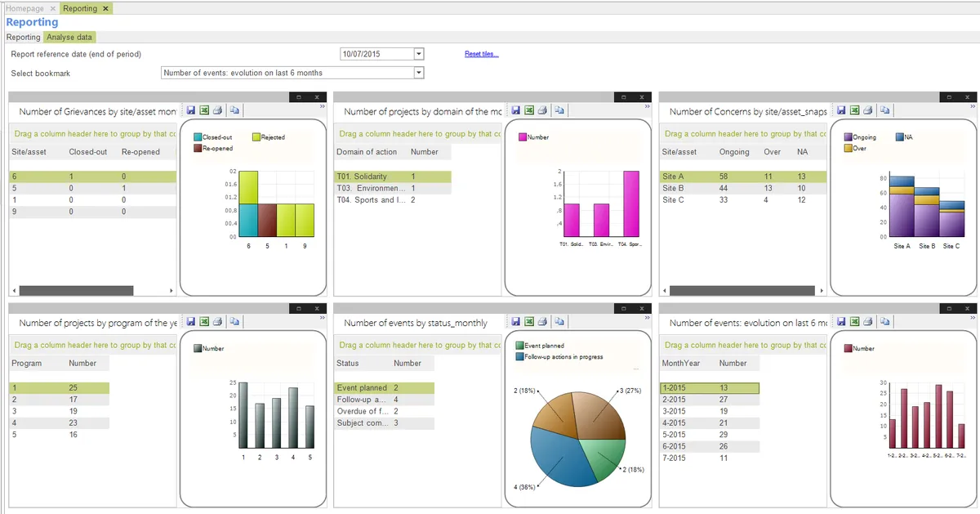Save the projects by program tile
This screenshot has width=980, height=514.
tap(190, 321)
